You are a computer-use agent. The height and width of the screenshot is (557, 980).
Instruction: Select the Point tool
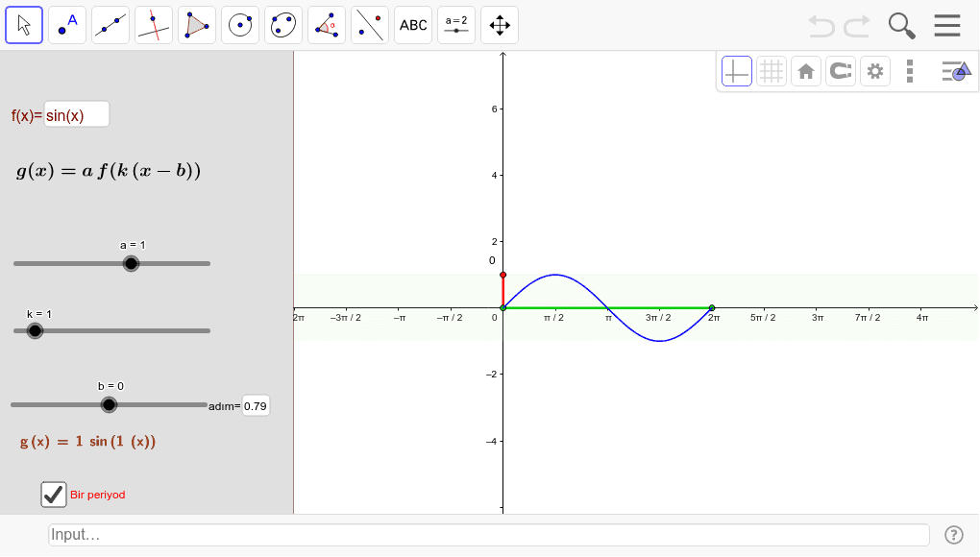tap(67, 25)
